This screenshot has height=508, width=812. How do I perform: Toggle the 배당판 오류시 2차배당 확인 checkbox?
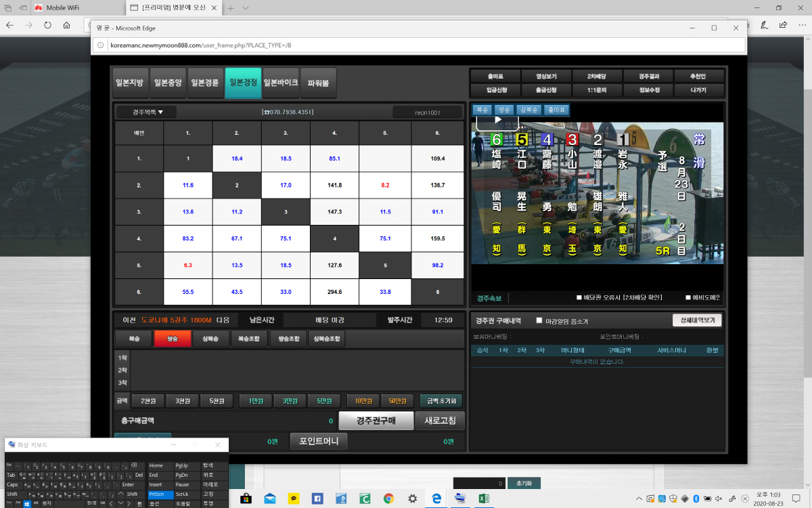[x=579, y=297]
